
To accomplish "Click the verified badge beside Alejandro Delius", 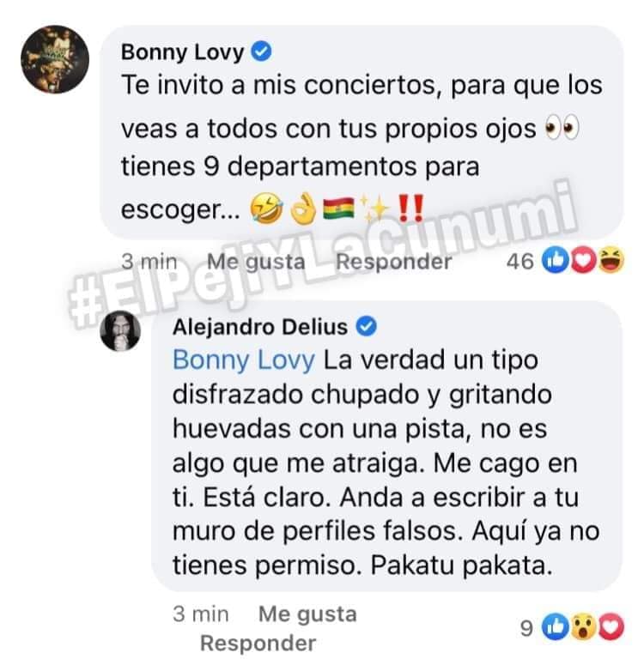I will point(366,327).
